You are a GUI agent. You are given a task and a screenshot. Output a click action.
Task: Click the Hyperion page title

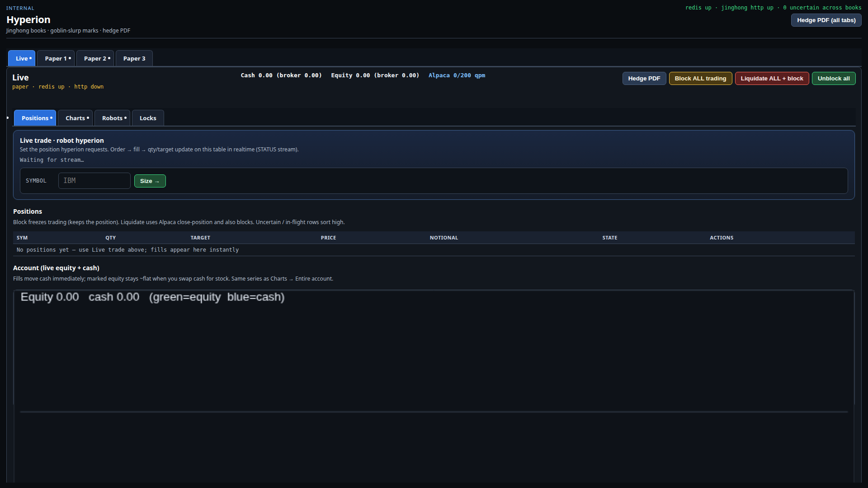click(28, 19)
